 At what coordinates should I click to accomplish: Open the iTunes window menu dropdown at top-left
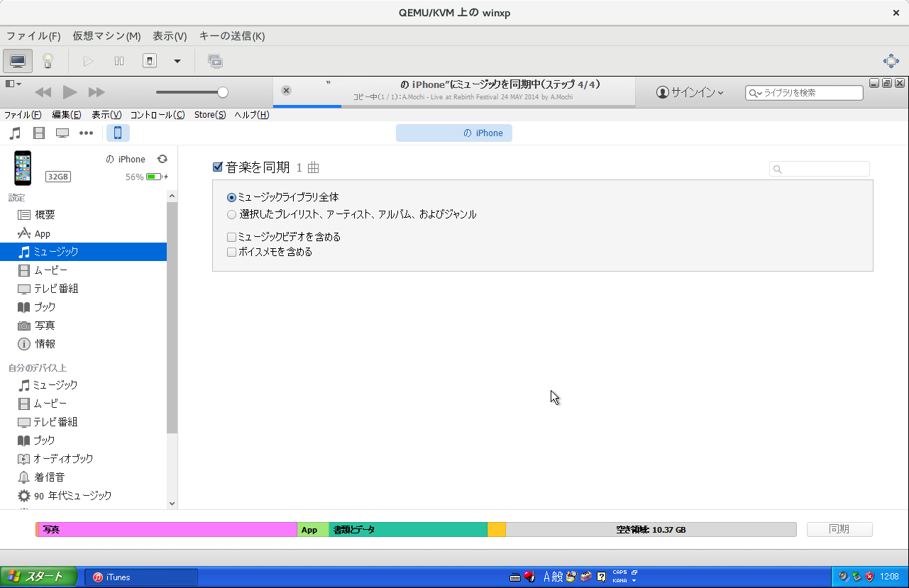13,84
